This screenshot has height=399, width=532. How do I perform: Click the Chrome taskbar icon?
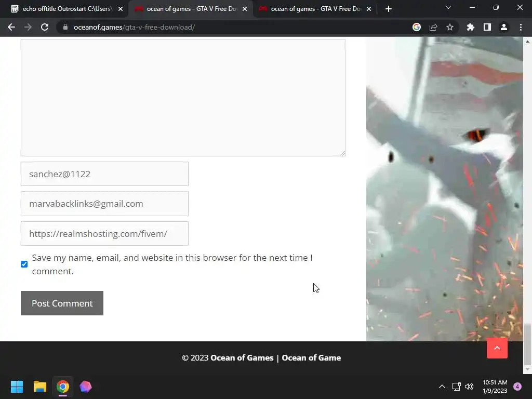[x=63, y=387]
